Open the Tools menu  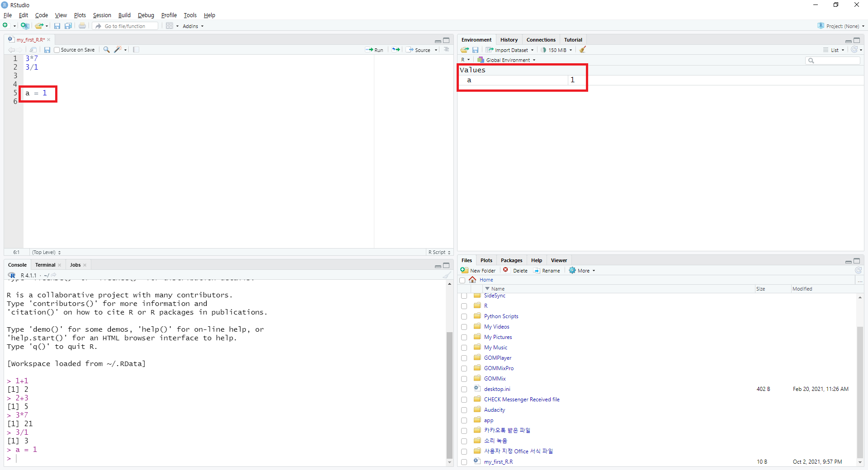(x=190, y=15)
